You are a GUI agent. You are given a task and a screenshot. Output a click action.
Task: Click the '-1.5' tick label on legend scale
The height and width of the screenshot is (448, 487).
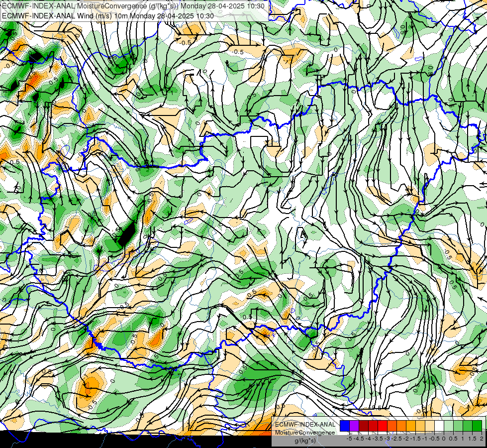(415, 439)
